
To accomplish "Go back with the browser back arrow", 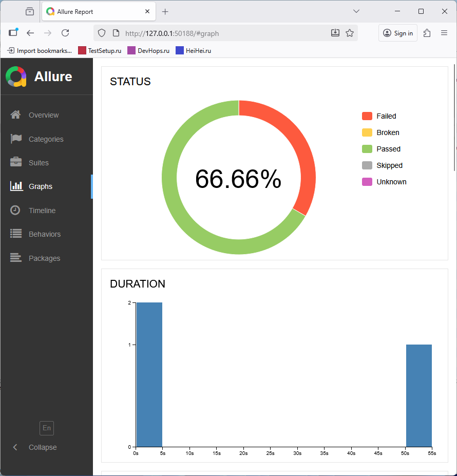I will tap(30, 33).
